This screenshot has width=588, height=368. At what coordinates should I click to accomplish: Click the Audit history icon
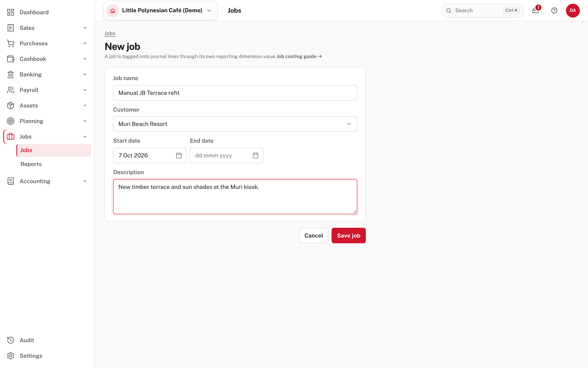tap(10, 340)
